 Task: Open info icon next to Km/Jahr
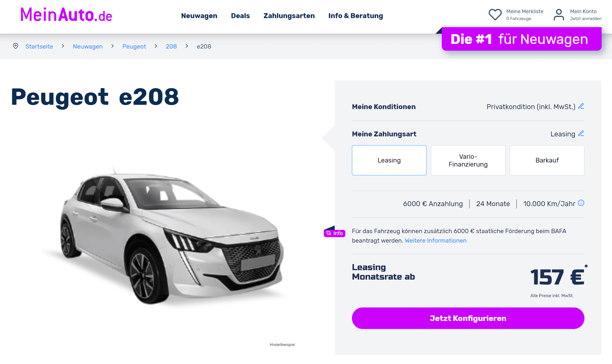(x=581, y=203)
